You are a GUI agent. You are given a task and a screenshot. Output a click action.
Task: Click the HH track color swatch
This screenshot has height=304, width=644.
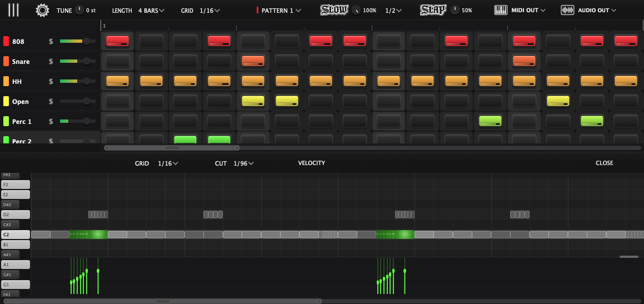coord(6,81)
